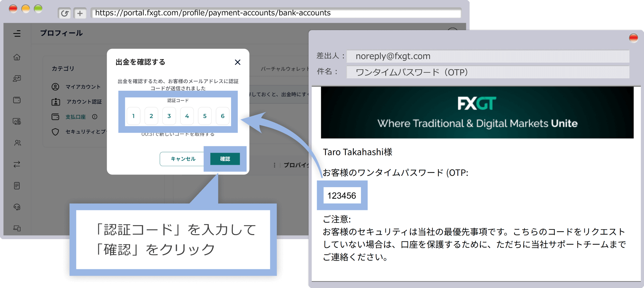Go to the Home icon in sidebar
644x288 pixels.
pos(17,57)
